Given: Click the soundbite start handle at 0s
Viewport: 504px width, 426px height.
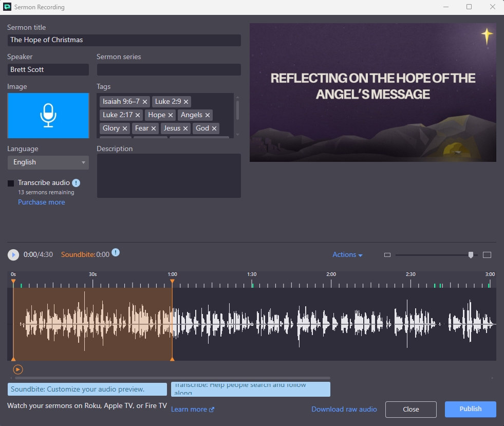Looking at the screenshot, I should [13, 282].
